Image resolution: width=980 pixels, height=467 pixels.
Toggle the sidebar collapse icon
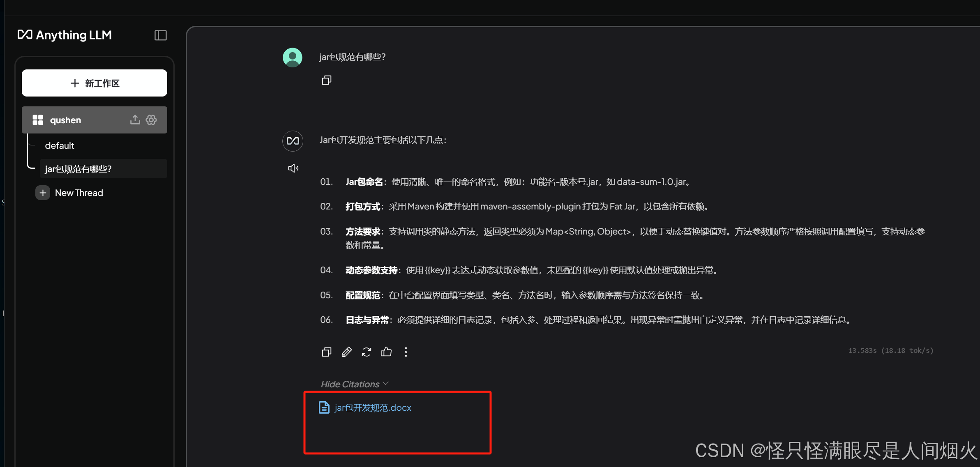(160, 35)
